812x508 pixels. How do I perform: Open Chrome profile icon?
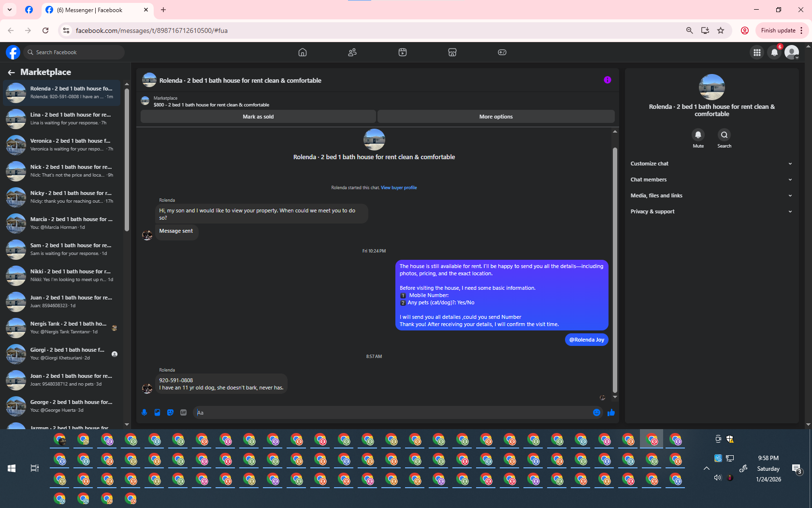(745, 30)
